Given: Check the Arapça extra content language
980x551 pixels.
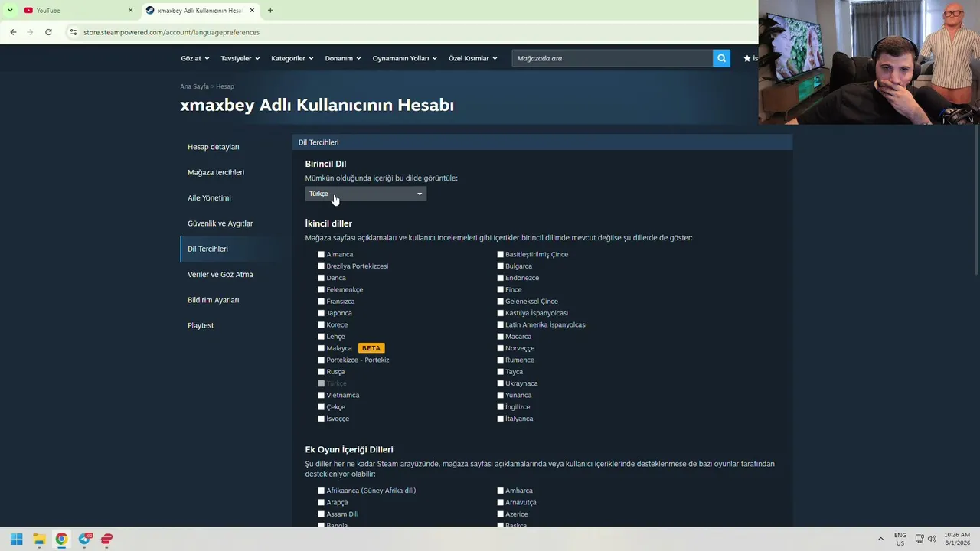Looking at the screenshot, I should pos(322,503).
